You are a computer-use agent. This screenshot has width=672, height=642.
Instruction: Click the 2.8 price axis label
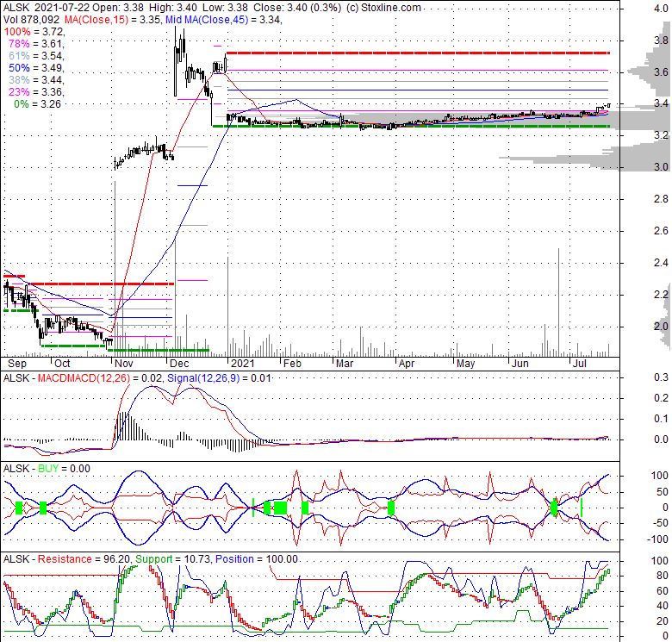(x=662, y=199)
